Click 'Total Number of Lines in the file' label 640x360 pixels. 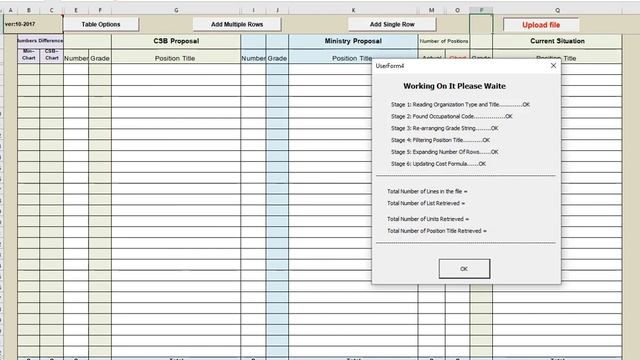427,191
